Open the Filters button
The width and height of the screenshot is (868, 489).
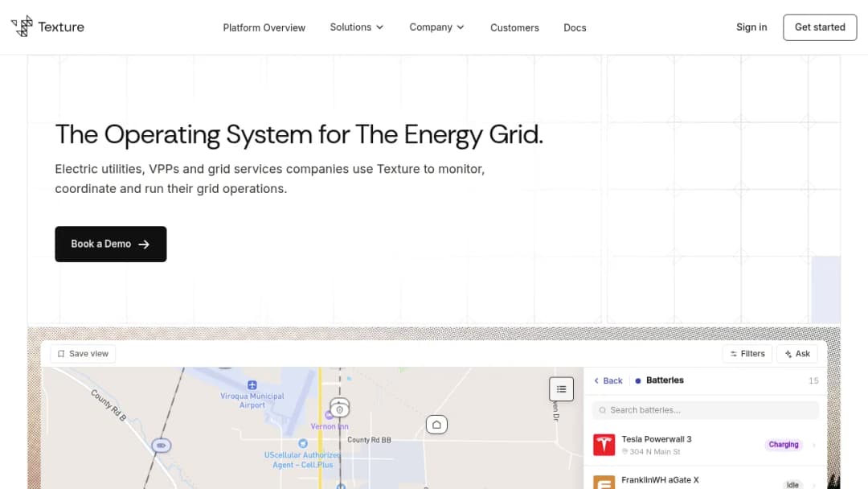point(747,354)
